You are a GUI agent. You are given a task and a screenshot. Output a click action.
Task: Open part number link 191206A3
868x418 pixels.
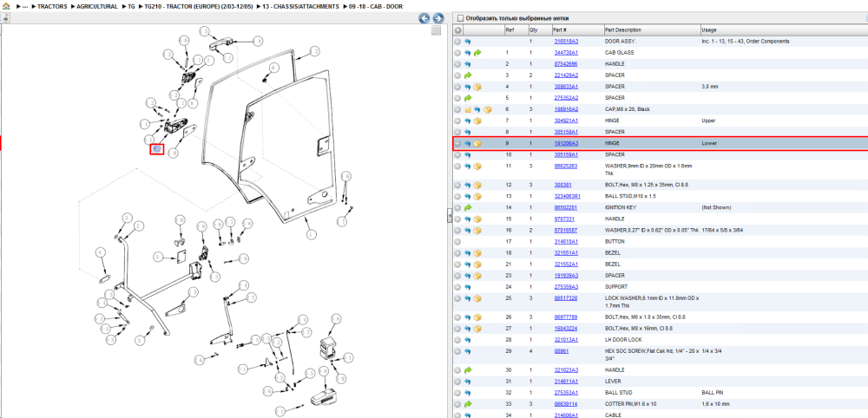point(566,143)
